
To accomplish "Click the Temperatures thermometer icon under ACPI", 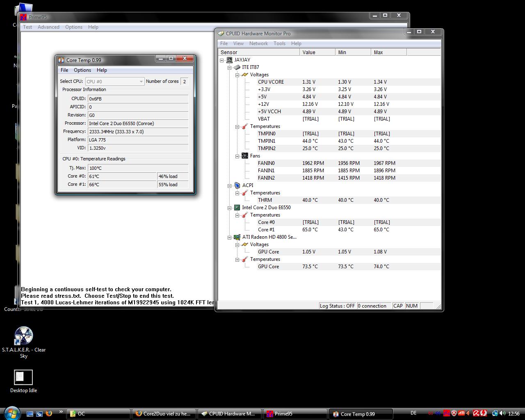I will [245, 193].
